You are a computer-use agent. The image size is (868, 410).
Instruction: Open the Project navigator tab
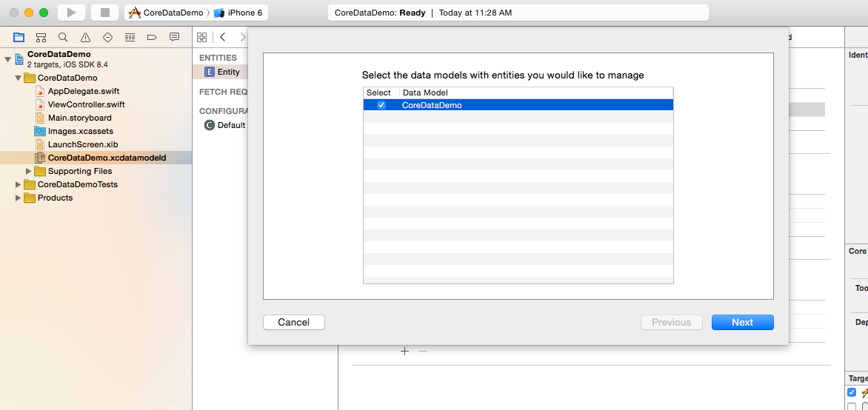pos(19,37)
